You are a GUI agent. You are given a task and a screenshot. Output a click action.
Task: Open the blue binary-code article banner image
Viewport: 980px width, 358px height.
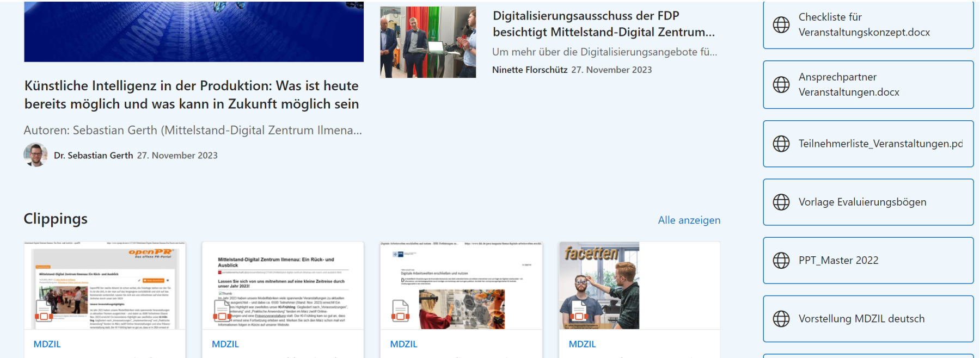tap(194, 32)
